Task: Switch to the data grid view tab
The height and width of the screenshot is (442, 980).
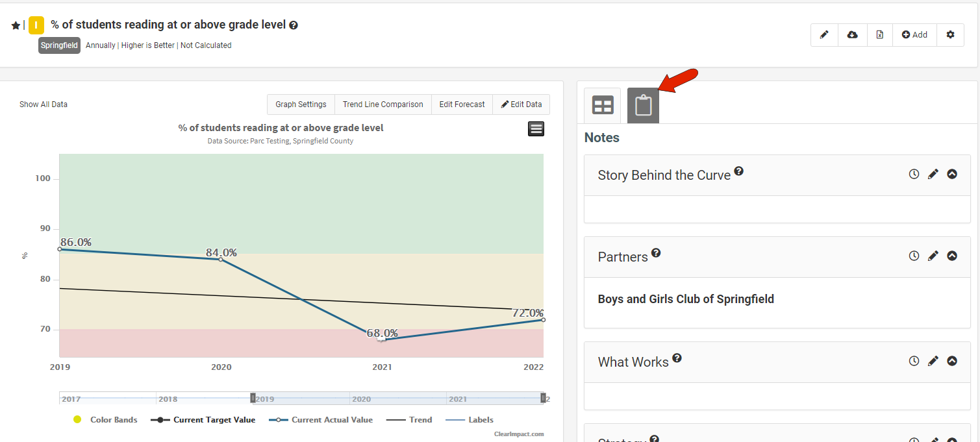Action: pos(603,105)
